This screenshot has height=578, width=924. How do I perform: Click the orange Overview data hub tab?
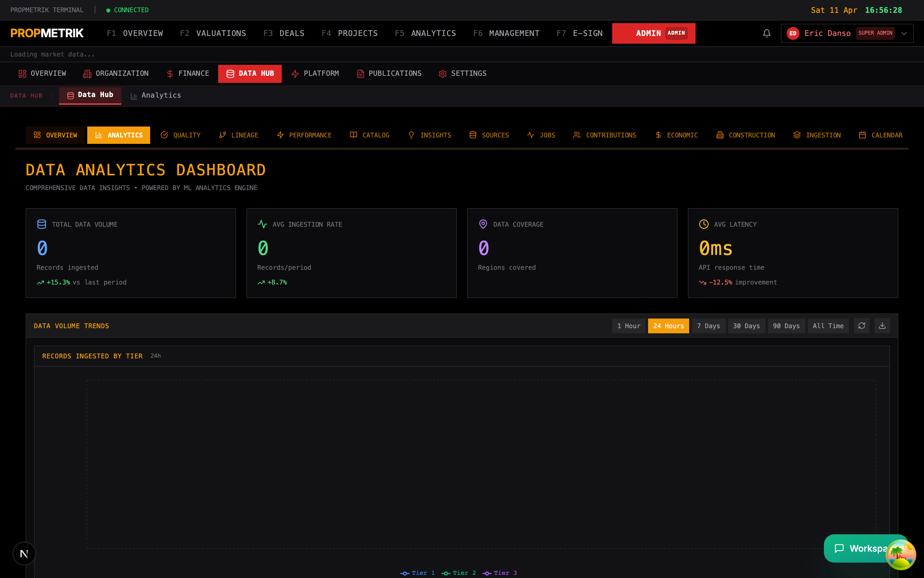[56, 135]
